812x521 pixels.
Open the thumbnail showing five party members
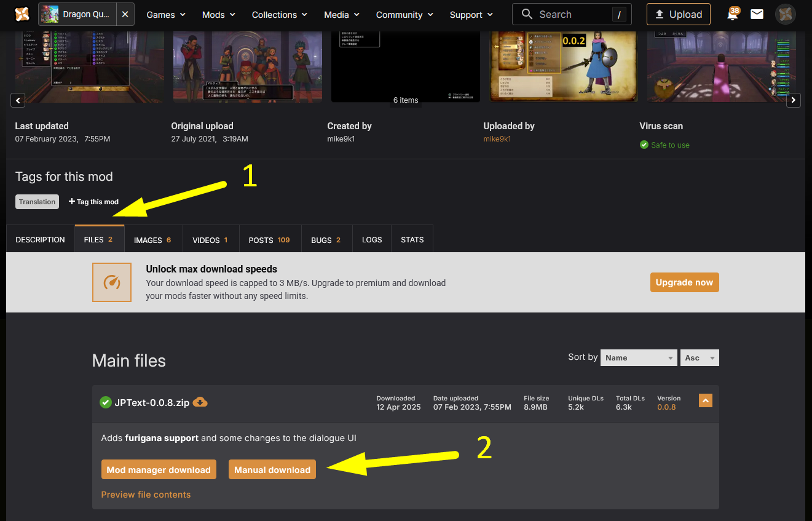248,66
